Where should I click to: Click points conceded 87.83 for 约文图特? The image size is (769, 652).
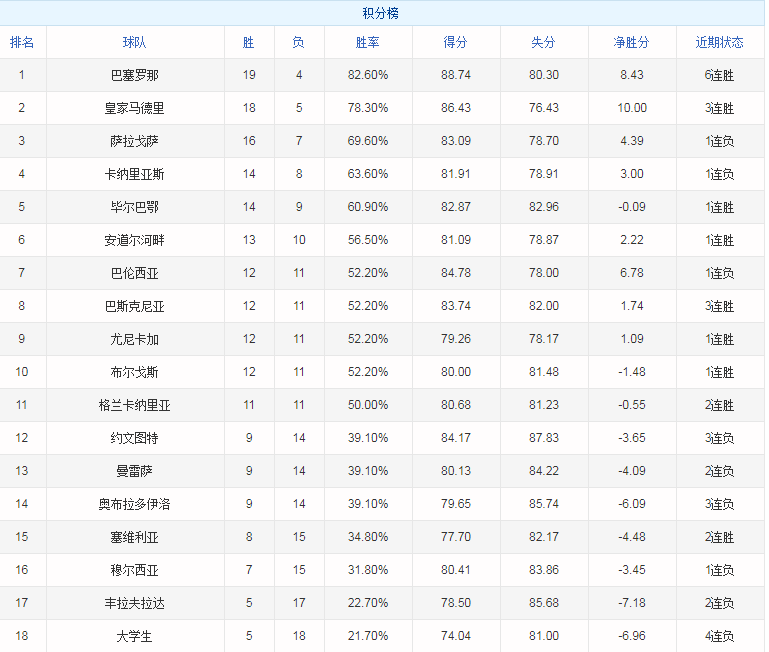click(543, 438)
